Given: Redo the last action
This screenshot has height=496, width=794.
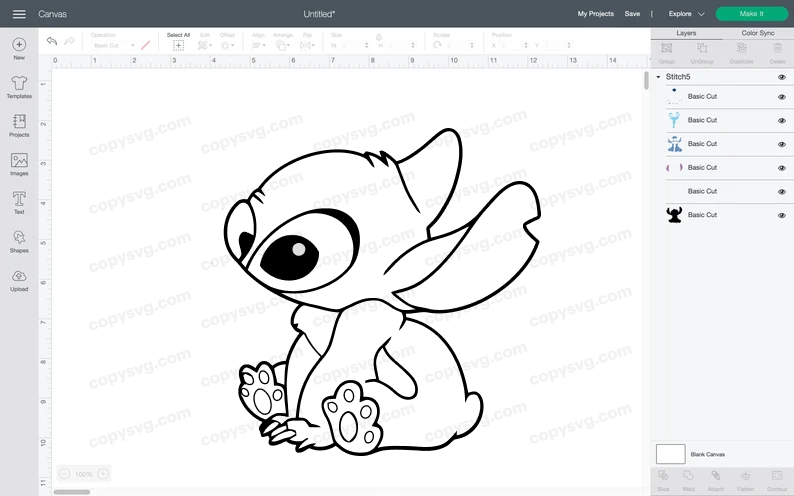Looking at the screenshot, I should point(70,41).
